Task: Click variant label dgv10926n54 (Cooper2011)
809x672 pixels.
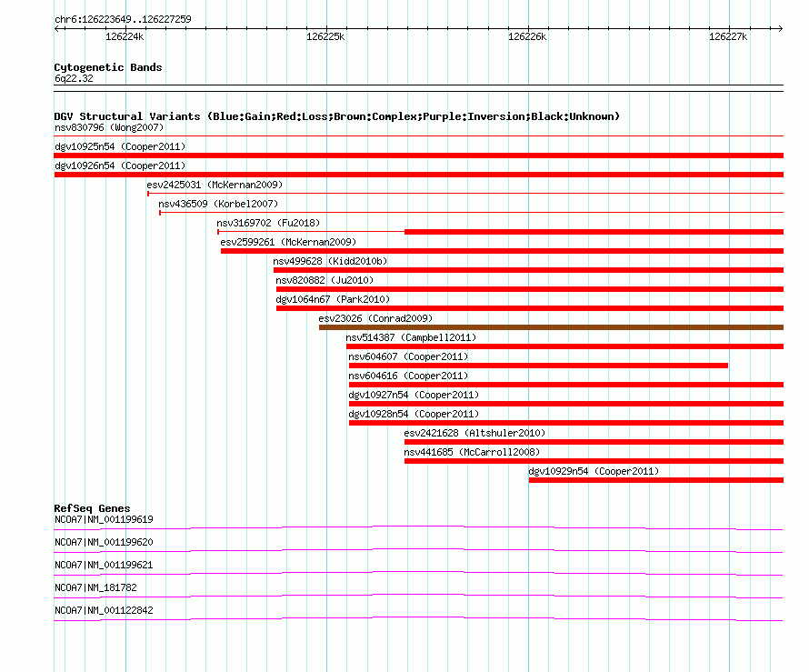Action: [120, 165]
